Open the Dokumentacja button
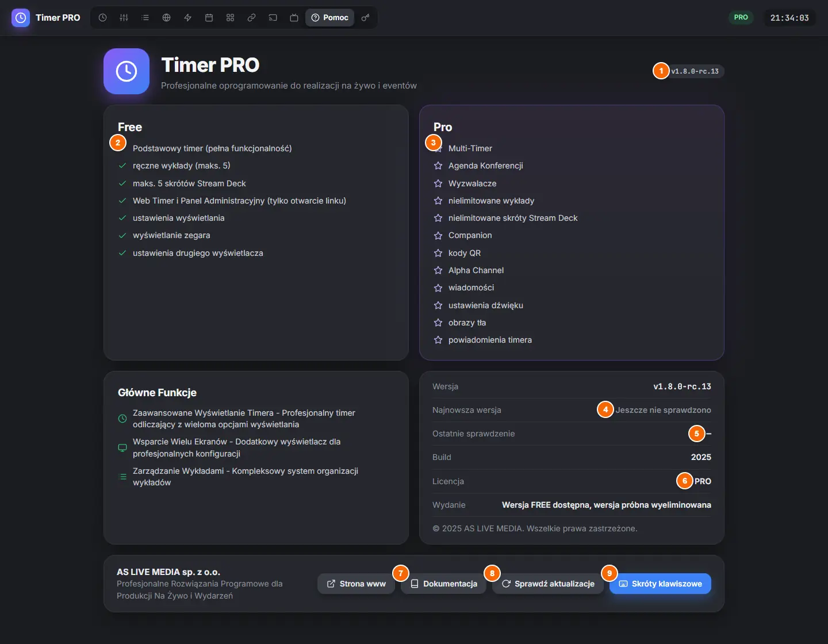Screen dimensions: 828x644 (x=443, y=584)
